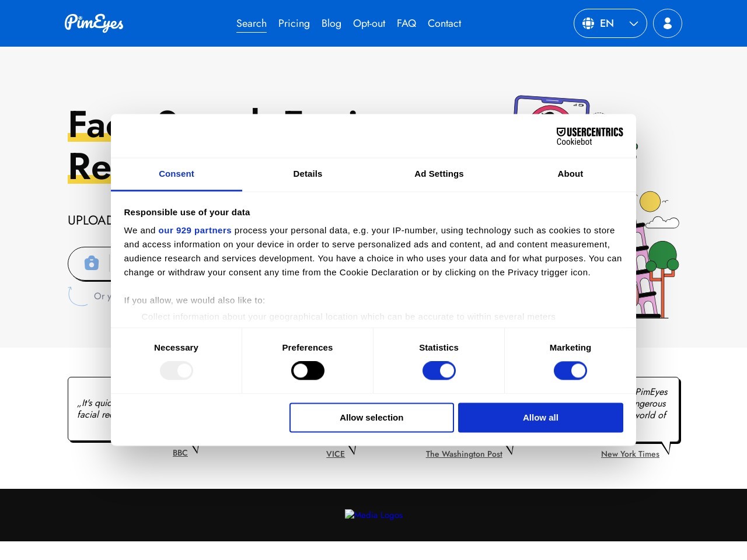Image resolution: width=747 pixels, height=560 pixels.
Task: Click the broken Media Logos image
Action: (x=373, y=514)
